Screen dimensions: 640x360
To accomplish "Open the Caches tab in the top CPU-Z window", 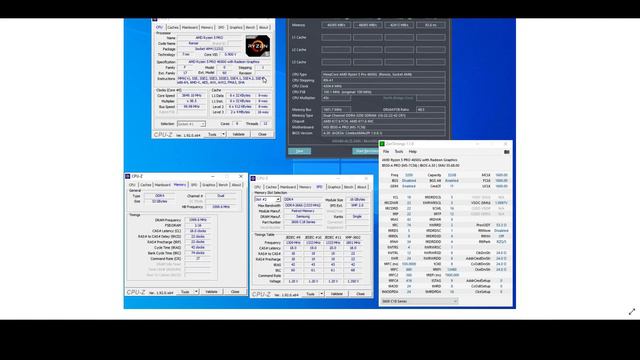I will click(173, 27).
